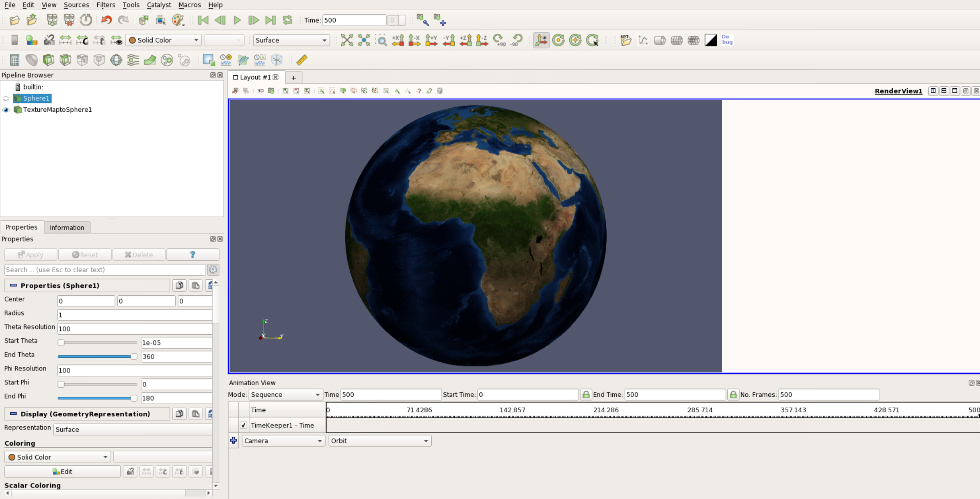The height and width of the screenshot is (499, 980).
Task: Play the animation
Action: (237, 20)
